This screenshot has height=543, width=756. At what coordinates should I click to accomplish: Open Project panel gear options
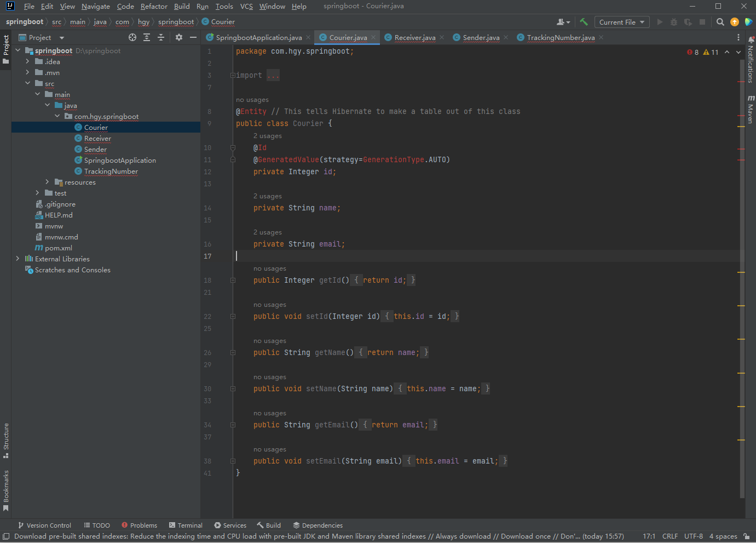179,37
